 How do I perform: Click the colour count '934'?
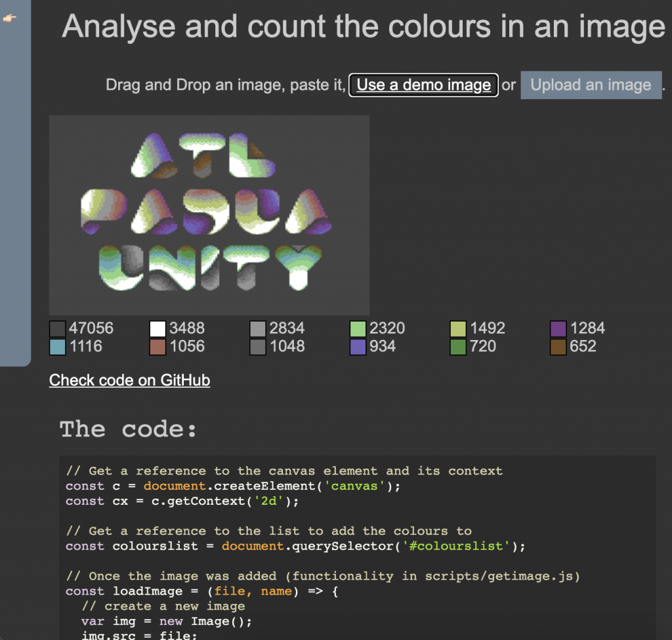click(383, 347)
